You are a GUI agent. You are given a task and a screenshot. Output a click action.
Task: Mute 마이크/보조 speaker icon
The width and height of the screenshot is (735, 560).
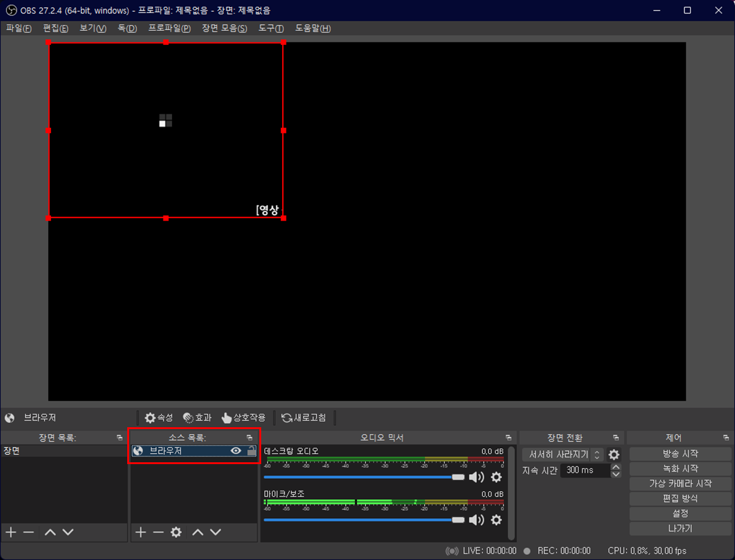click(x=477, y=519)
